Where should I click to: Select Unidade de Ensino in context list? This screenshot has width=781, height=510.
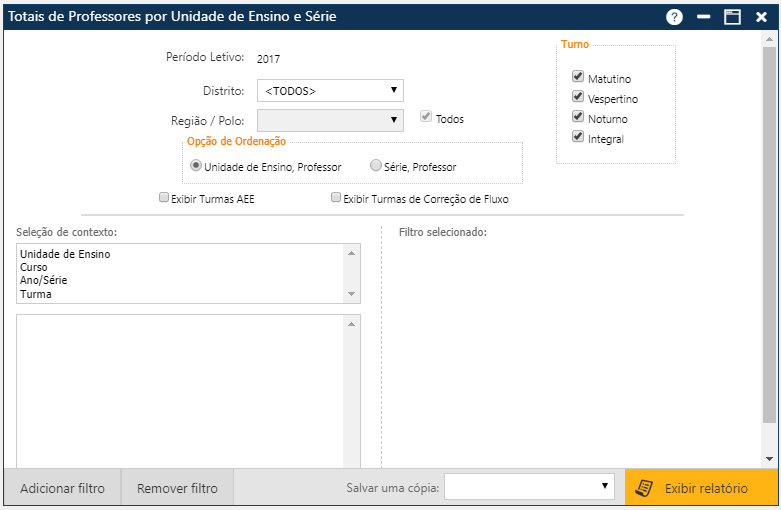point(65,254)
